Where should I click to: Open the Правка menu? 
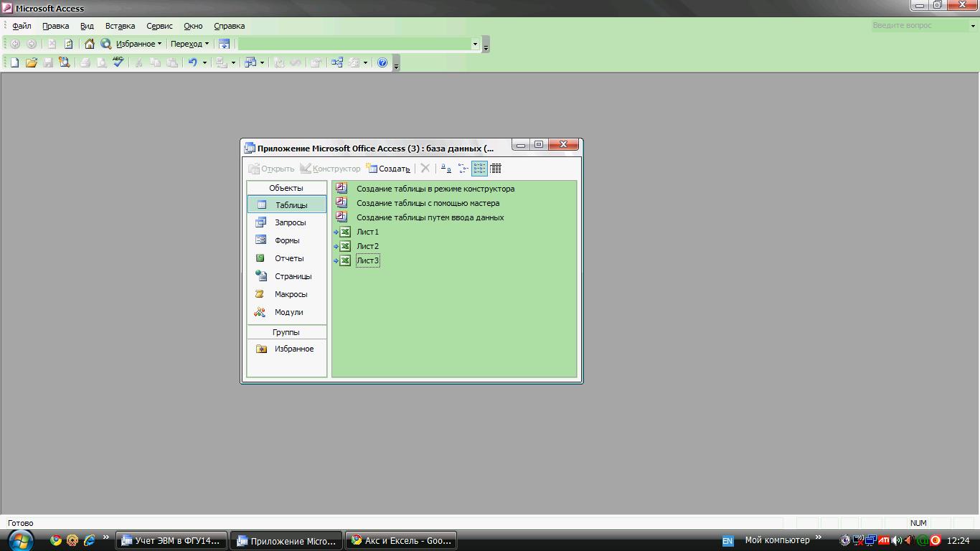click(55, 26)
